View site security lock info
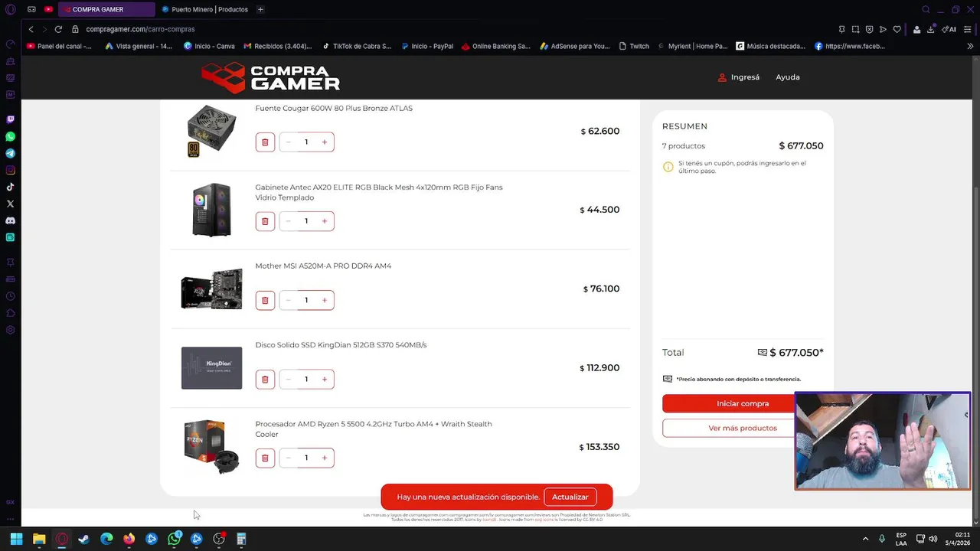 (x=75, y=29)
